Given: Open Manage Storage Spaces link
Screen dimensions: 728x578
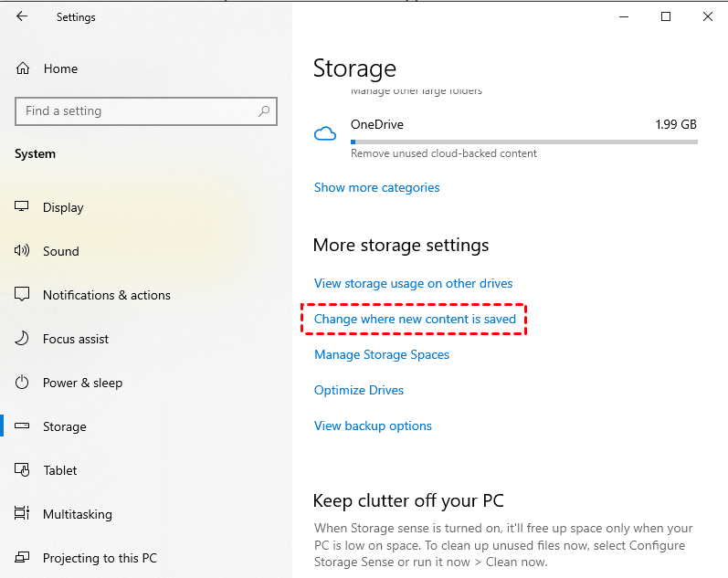Looking at the screenshot, I should coord(381,354).
